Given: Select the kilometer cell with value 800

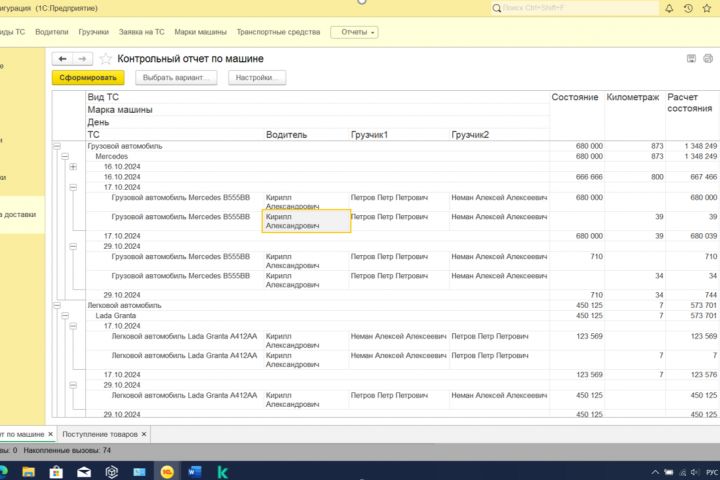Looking at the screenshot, I should point(657,177).
